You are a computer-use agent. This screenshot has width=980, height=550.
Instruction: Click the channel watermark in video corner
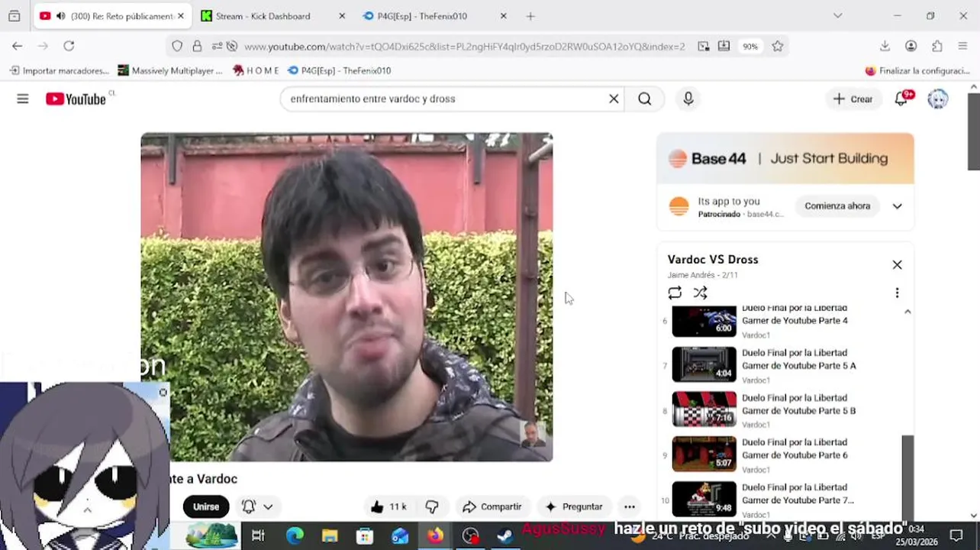tap(534, 434)
